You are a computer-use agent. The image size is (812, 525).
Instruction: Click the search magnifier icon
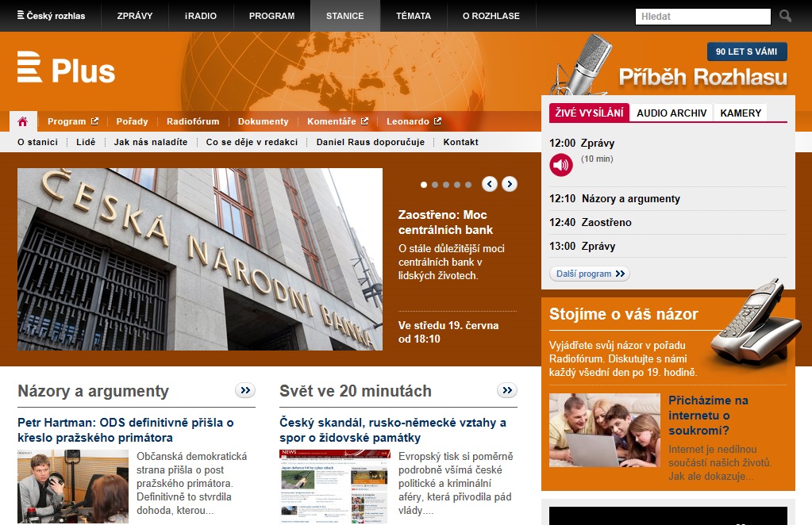pyautogui.click(x=785, y=16)
